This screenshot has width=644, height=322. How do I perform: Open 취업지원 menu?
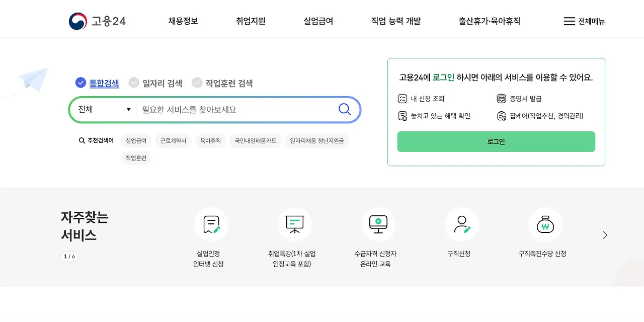click(x=251, y=21)
